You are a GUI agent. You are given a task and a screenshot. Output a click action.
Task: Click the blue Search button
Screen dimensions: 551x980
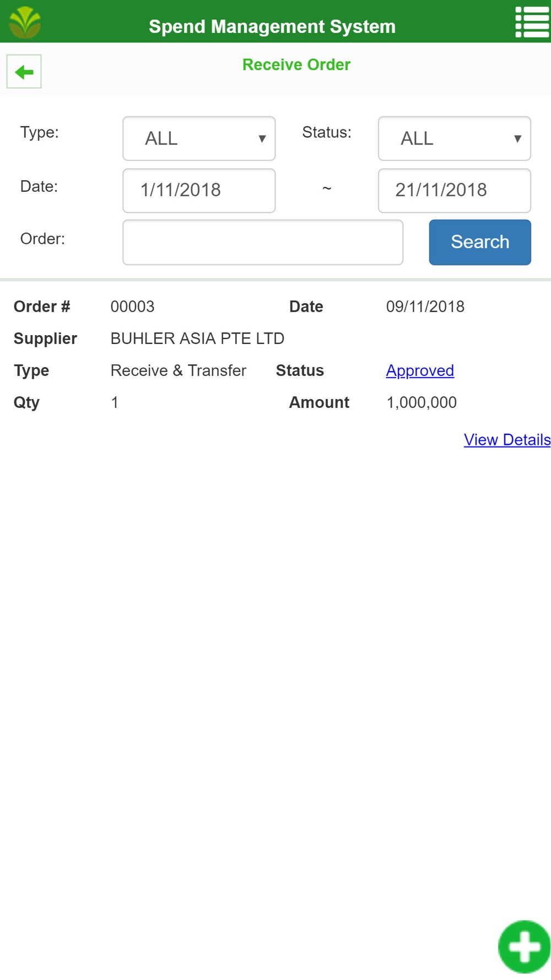point(480,243)
